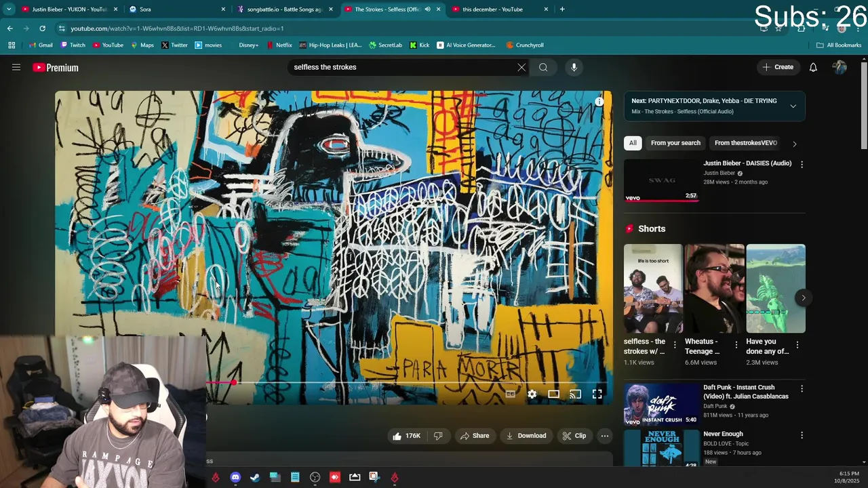This screenshot has height=488, width=868.
Task: Reload the page in Chrome
Action: click(x=42, y=28)
